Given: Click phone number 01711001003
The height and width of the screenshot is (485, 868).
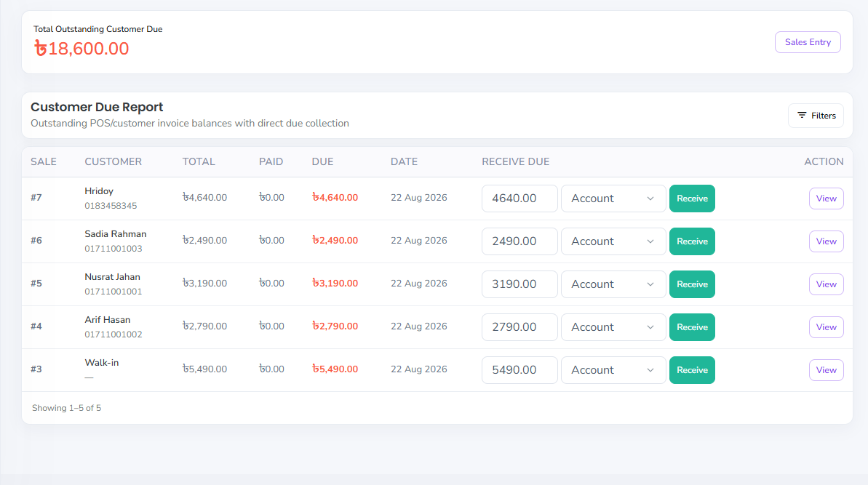Looking at the screenshot, I should pyautogui.click(x=114, y=248).
